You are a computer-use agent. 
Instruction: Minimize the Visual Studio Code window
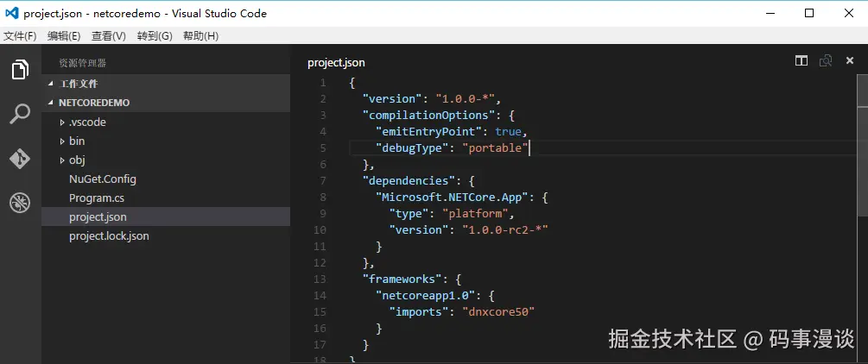[769, 13]
